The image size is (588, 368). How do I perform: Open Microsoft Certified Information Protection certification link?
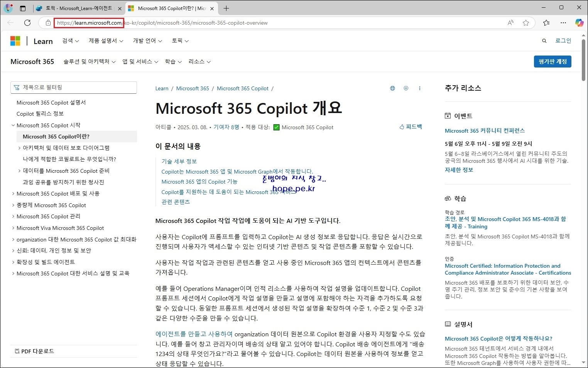[x=508, y=269]
